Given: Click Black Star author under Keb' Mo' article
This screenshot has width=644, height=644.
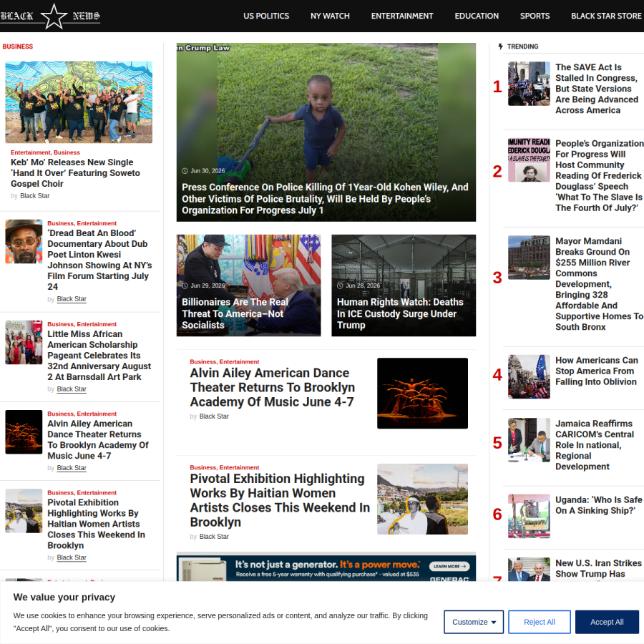Looking at the screenshot, I should click(35, 196).
